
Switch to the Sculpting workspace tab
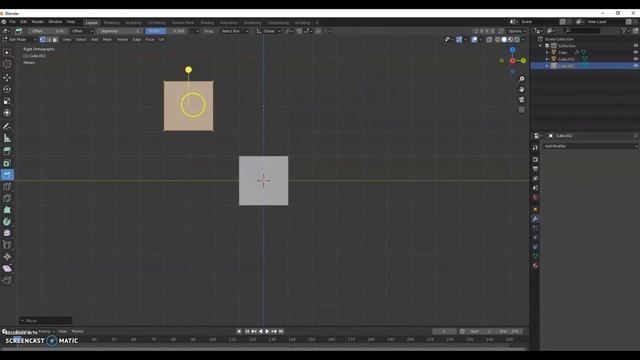pyautogui.click(x=133, y=23)
